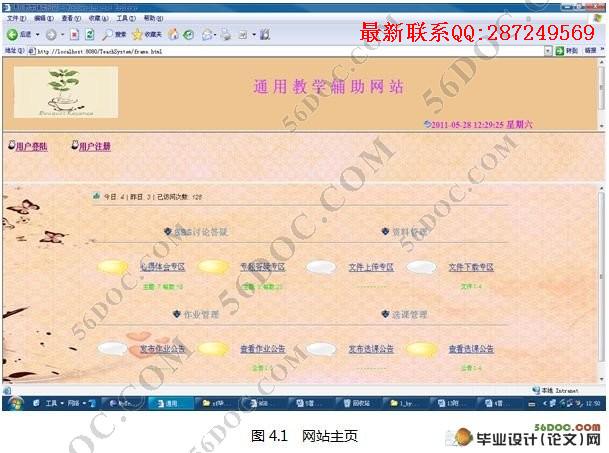Click the visit counter chart icon
The height and width of the screenshot is (453, 609).
(96, 196)
